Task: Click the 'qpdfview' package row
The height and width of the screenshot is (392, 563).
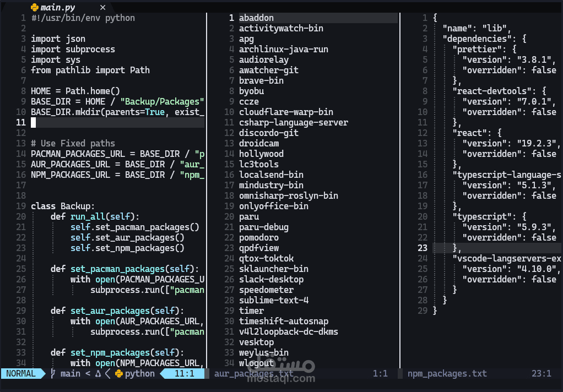Action: (259, 248)
